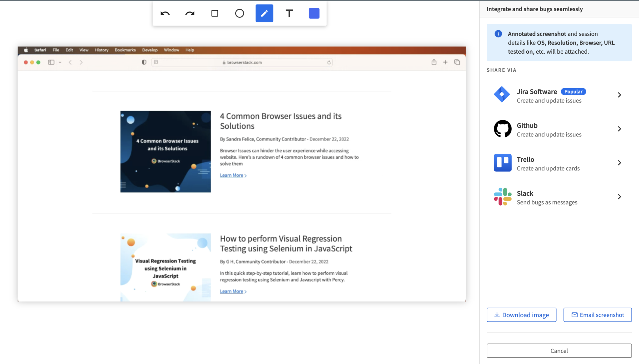639x364 pixels.
Task: Select the rectangle annotation tool
Action: (x=215, y=13)
